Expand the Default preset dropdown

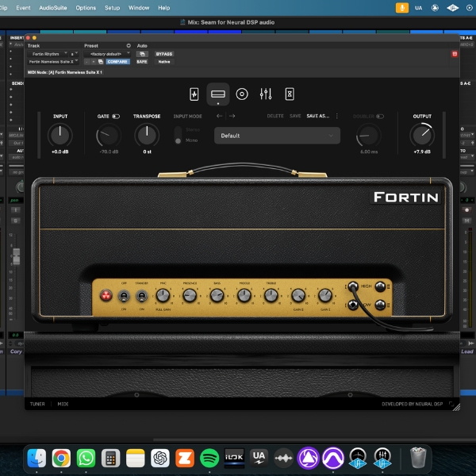[277, 136]
